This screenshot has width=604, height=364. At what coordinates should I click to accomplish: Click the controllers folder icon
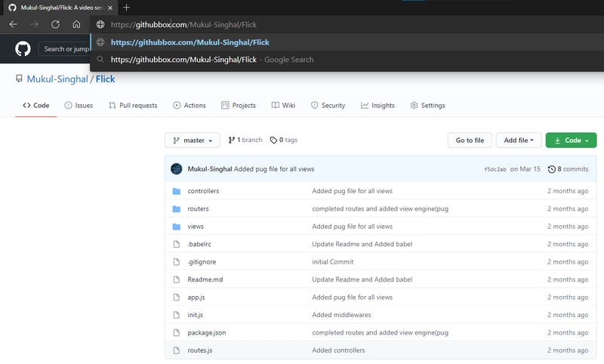point(177,191)
